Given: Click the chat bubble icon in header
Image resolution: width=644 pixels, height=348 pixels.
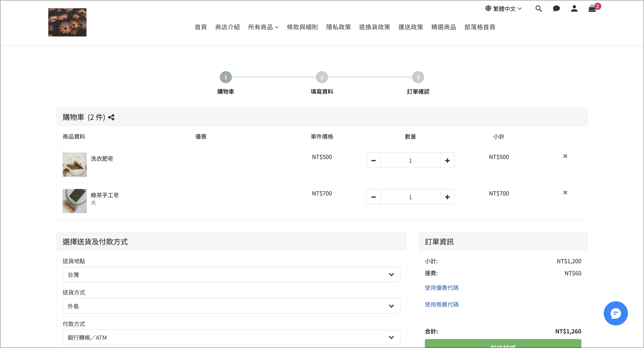Looking at the screenshot, I should [556, 9].
